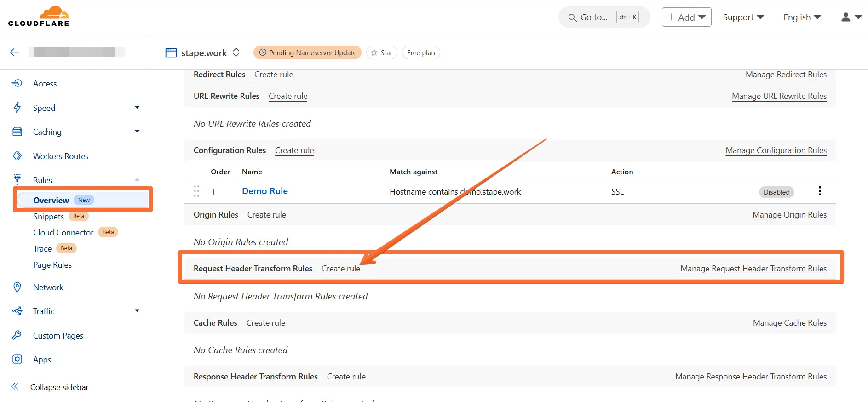Open Trace in the sidebar

(42, 248)
